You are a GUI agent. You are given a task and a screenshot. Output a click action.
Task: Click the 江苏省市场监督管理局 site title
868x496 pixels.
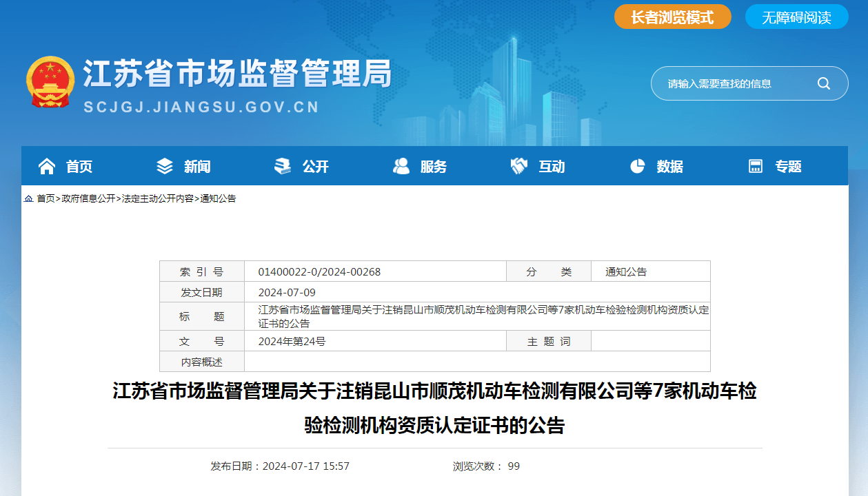pos(237,73)
